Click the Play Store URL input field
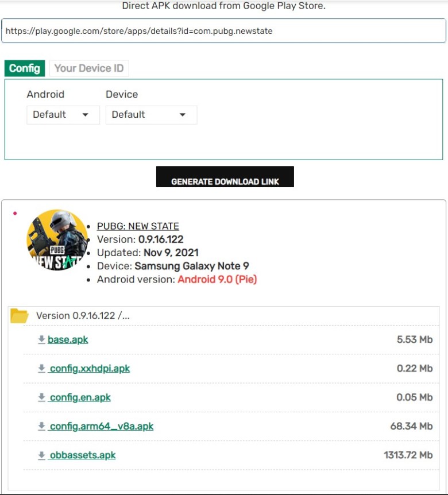This screenshot has width=448, height=495. (x=223, y=30)
